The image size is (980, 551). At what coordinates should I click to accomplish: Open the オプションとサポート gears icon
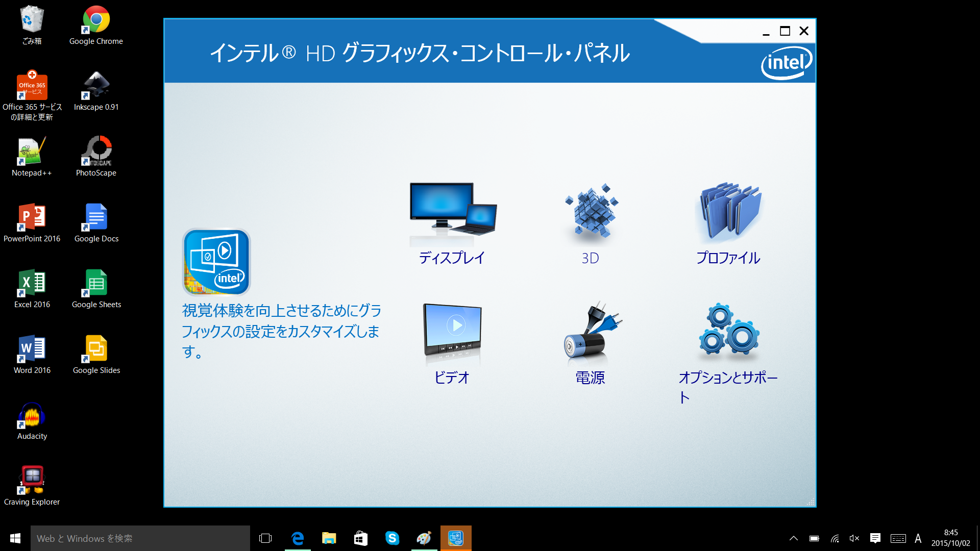(728, 332)
